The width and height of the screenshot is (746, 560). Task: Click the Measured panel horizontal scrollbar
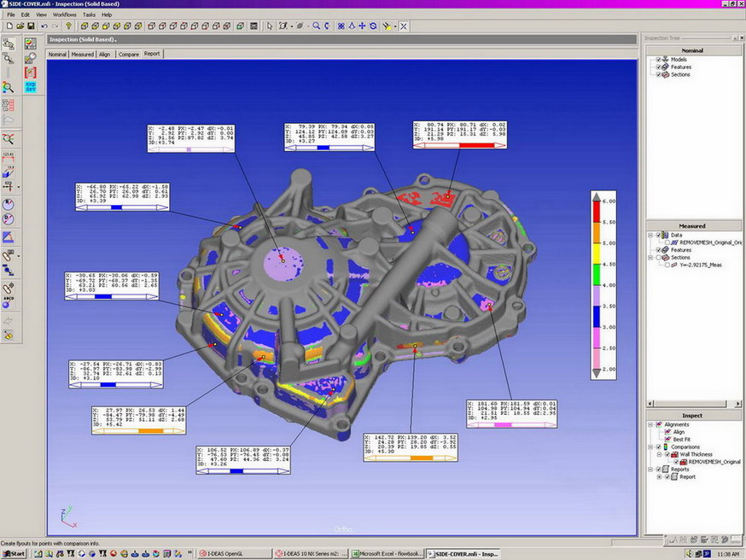coord(694,404)
